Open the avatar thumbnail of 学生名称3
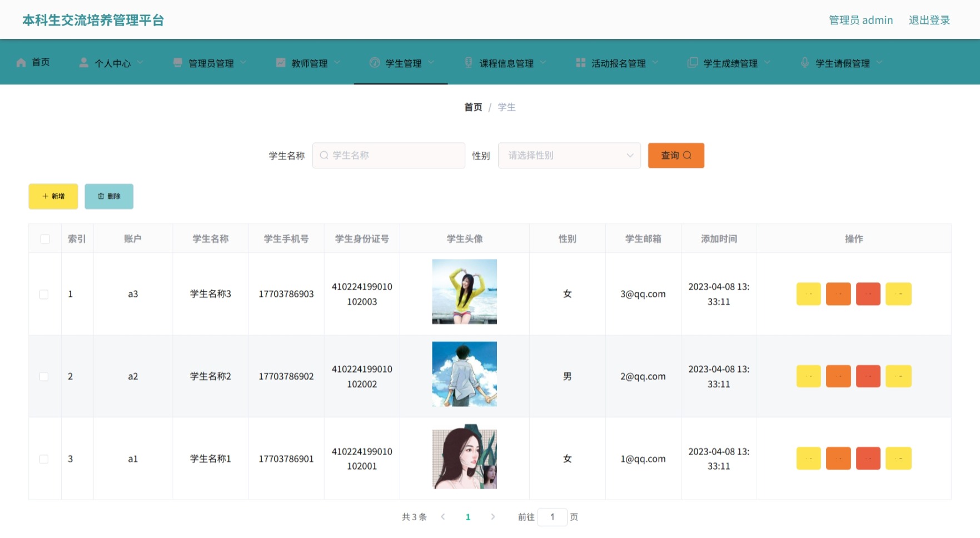Screen dimensions: 980x538 coord(464,292)
